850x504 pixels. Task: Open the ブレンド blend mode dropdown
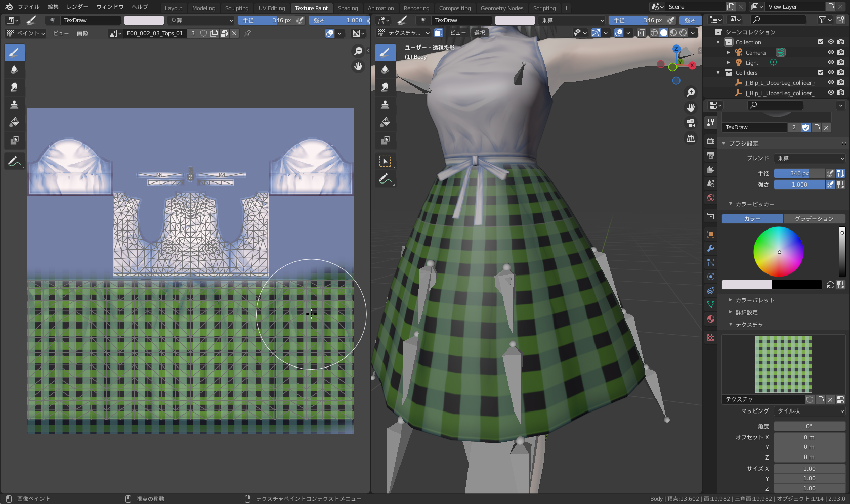(x=810, y=158)
